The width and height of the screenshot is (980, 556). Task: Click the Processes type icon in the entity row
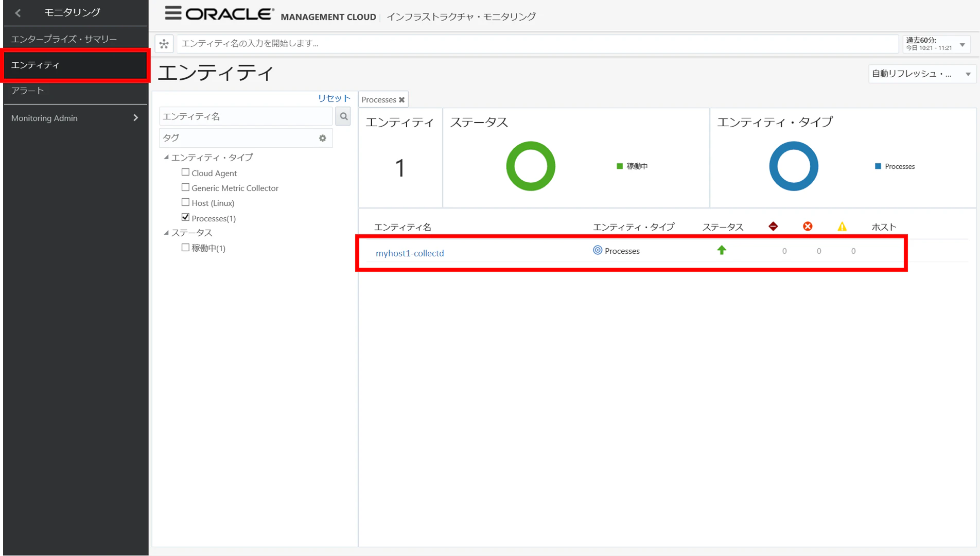(x=597, y=250)
